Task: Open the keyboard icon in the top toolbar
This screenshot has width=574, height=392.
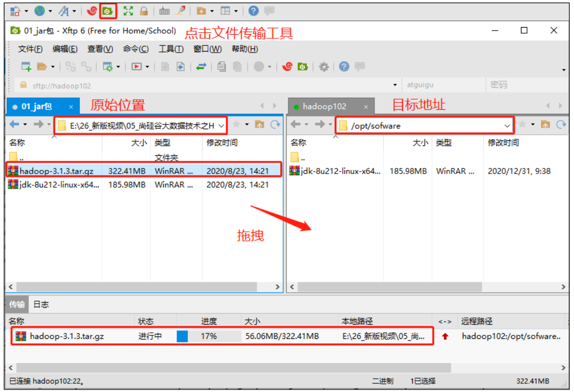Action: pos(164,11)
